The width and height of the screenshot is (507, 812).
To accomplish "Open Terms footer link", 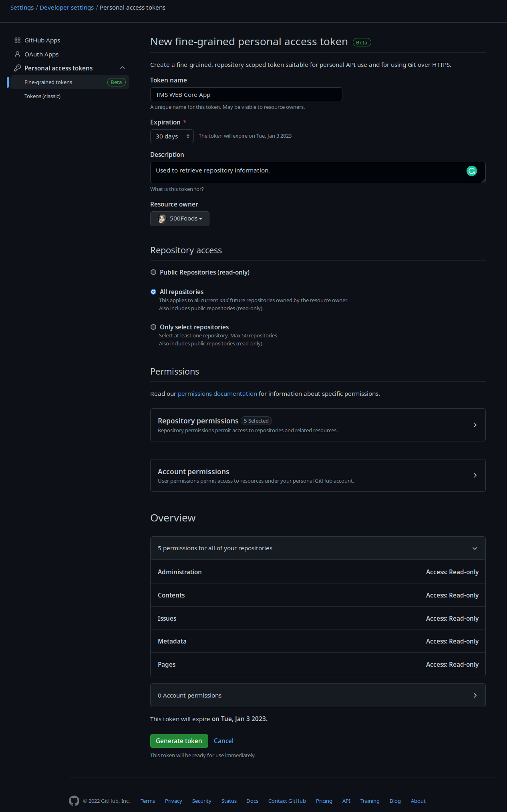I will [148, 801].
